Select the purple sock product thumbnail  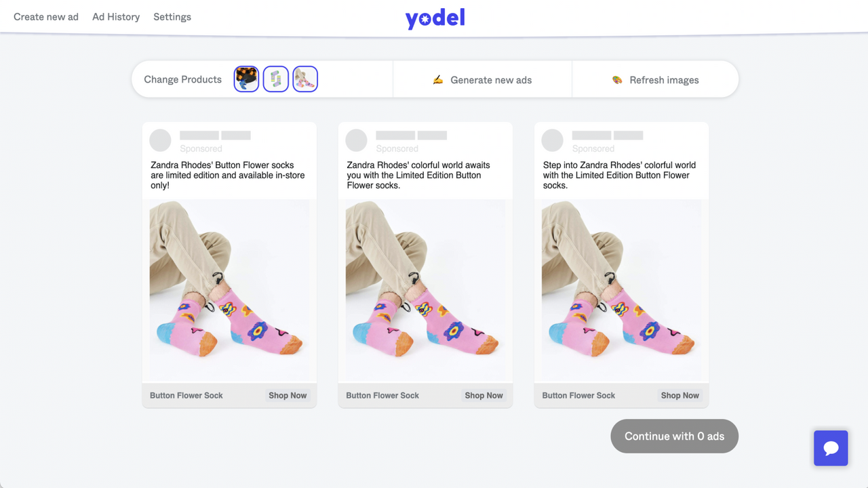(x=275, y=79)
